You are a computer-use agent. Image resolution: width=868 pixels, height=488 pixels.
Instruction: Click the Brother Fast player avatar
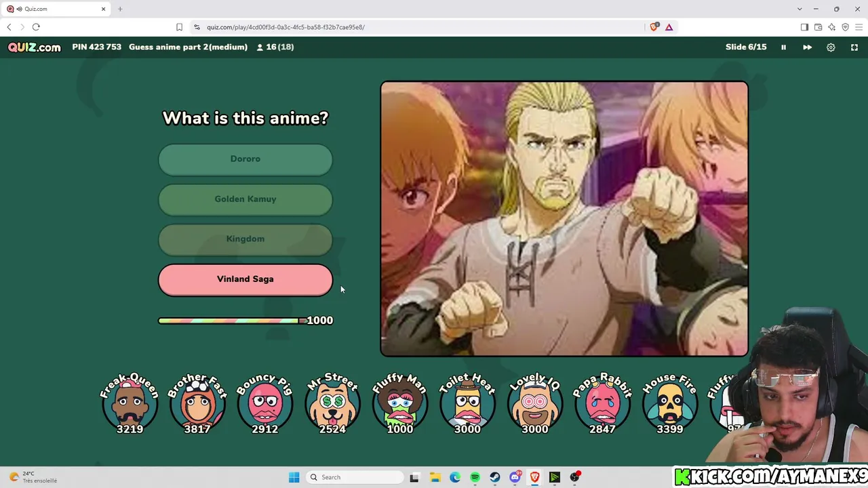click(197, 403)
